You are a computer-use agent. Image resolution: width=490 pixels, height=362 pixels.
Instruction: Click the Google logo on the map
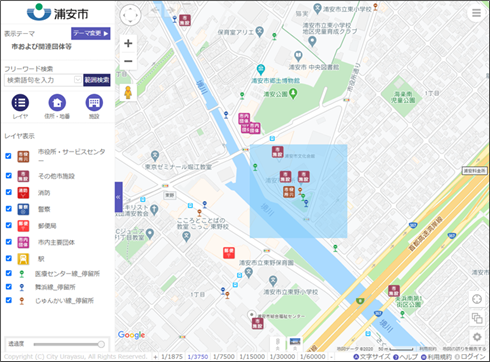131,335
